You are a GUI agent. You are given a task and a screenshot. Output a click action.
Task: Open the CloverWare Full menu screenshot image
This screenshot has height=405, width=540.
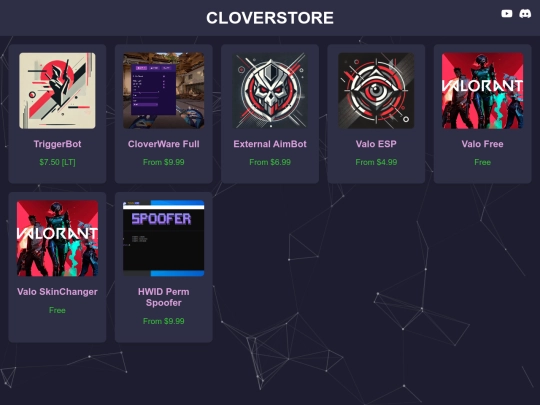[x=164, y=91]
